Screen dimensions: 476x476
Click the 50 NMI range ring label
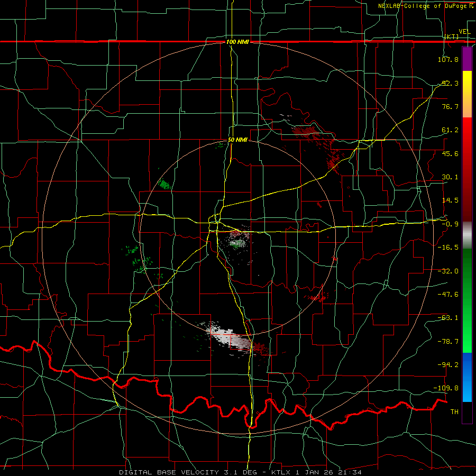tap(237, 140)
